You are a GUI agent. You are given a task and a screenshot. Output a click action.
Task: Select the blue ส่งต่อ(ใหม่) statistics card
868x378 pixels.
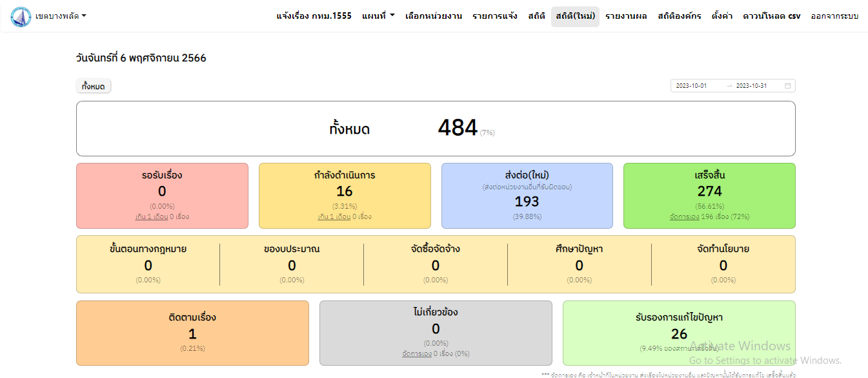coord(527,196)
